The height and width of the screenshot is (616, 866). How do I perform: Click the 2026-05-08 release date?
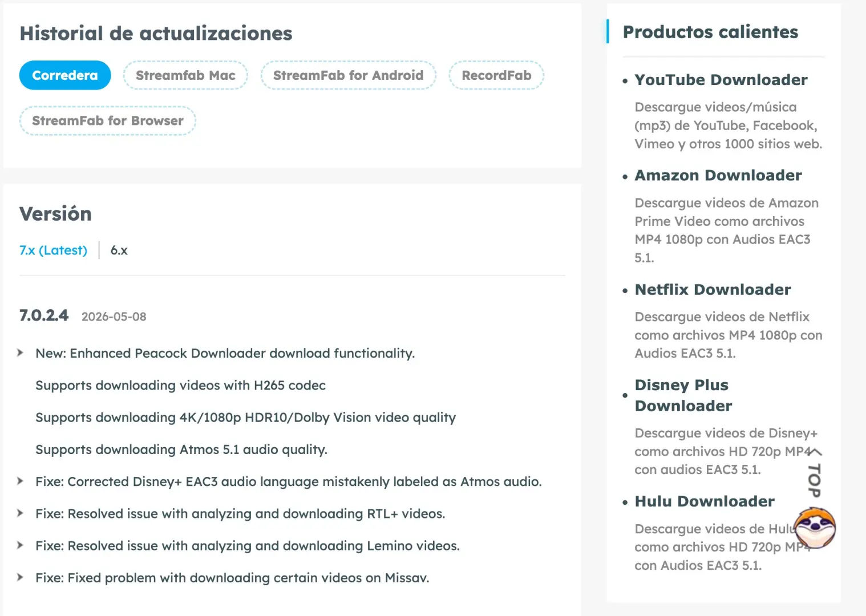pos(114,317)
